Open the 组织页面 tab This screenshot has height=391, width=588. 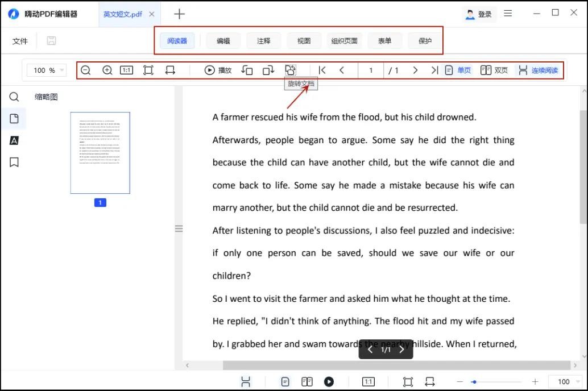click(x=344, y=40)
